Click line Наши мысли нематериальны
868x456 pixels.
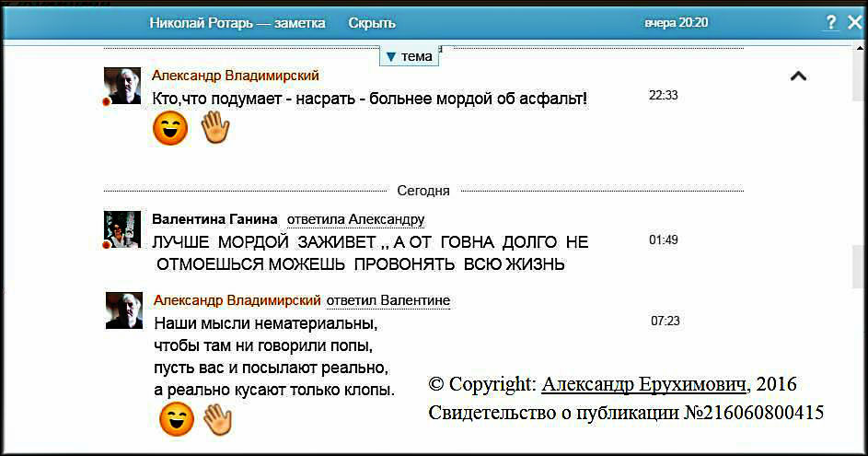(x=266, y=323)
